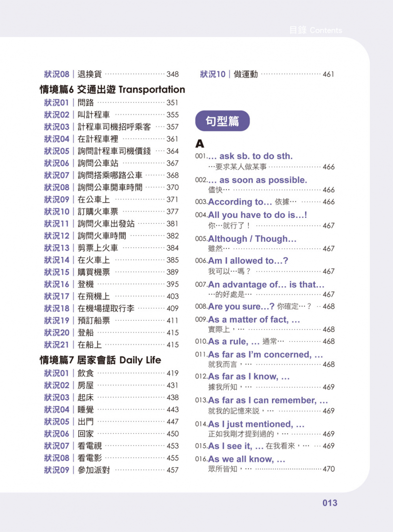Open the 情境篇7 居家會話 Daily Life heading
The height and width of the screenshot is (532, 393).
click(100, 360)
